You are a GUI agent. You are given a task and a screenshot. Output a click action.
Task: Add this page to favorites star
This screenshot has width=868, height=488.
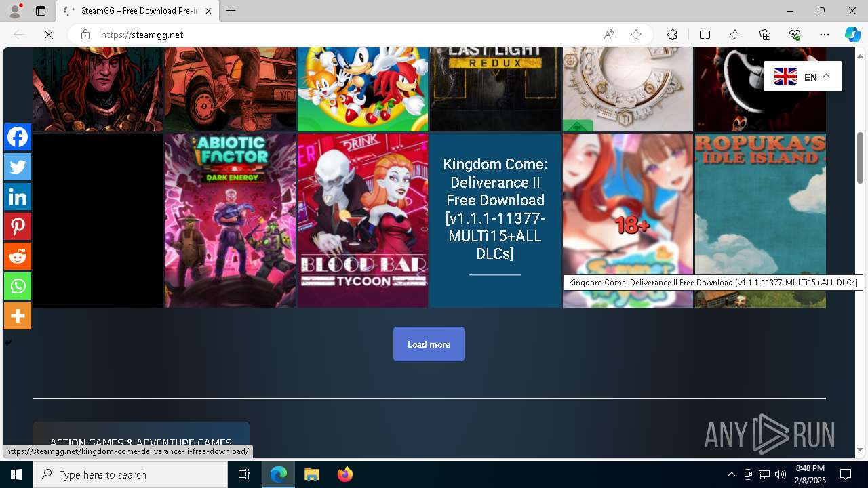[x=636, y=35]
